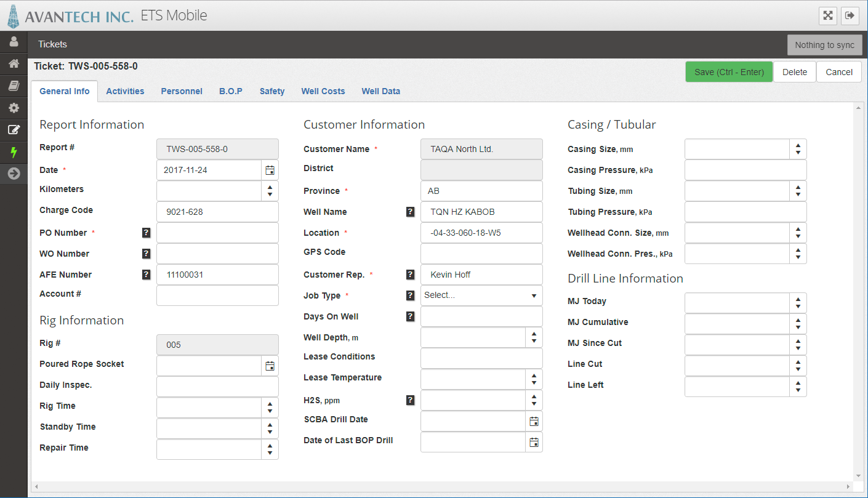Image resolution: width=868 pixels, height=498 pixels.
Task: Focus the Customer Rep. field Kevin Hoff
Action: tap(481, 275)
